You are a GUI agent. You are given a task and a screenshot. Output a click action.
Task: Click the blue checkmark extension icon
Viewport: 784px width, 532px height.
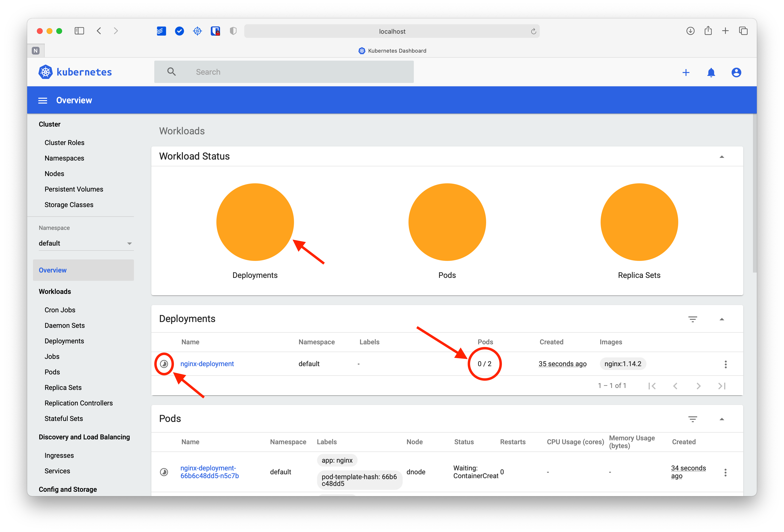tap(180, 31)
